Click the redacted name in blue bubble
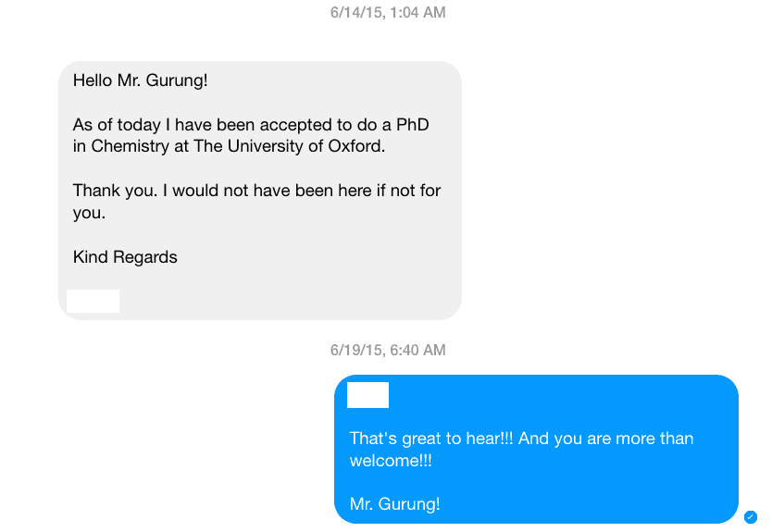 [367, 395]
